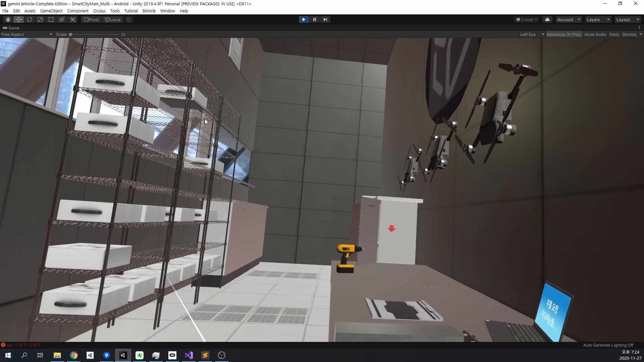Screen dimensions: 644x362
Task: Click the cloud services icon
Action: point(547,19)
